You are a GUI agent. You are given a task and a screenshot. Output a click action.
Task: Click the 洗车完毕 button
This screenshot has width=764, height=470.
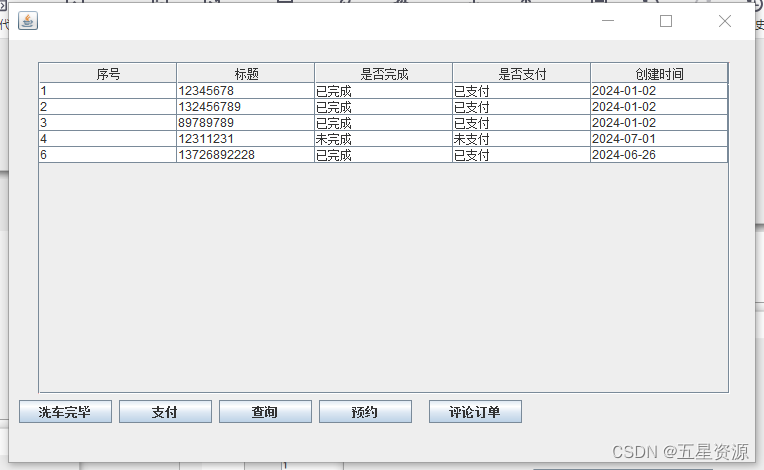click(65, 412)
